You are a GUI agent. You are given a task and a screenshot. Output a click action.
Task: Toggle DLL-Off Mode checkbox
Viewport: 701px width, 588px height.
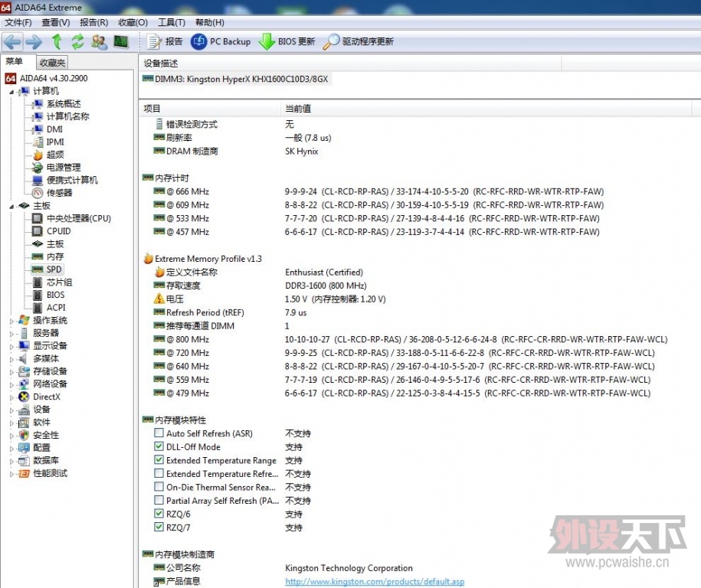click(x=159, y=446)
